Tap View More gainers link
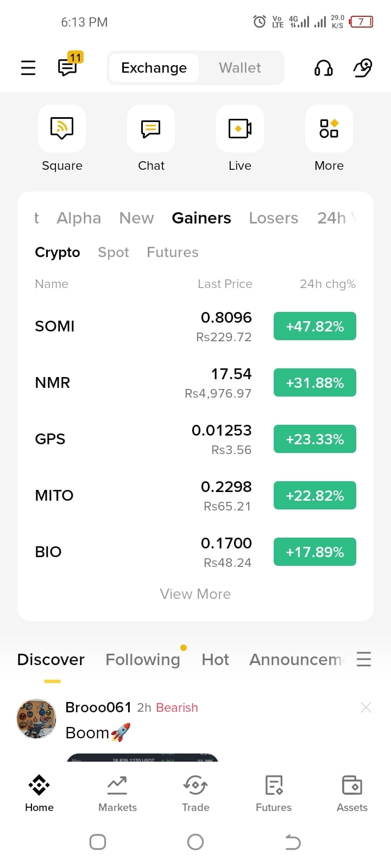This screenshot has height=868, width=391. pyautogui.click(x=195, y=594)
